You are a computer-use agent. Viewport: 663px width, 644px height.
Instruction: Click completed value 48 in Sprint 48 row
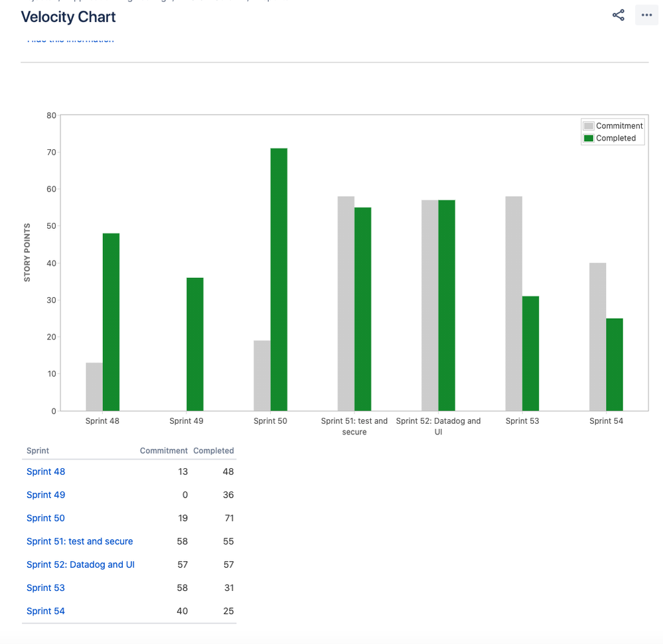pyautogui.click(x=228, y=472)
